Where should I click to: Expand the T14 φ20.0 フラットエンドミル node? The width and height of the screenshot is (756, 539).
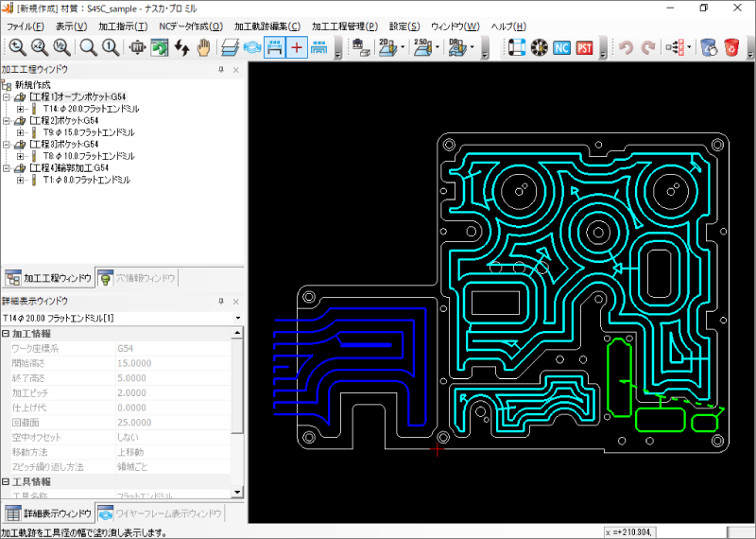tap(20, 109)
